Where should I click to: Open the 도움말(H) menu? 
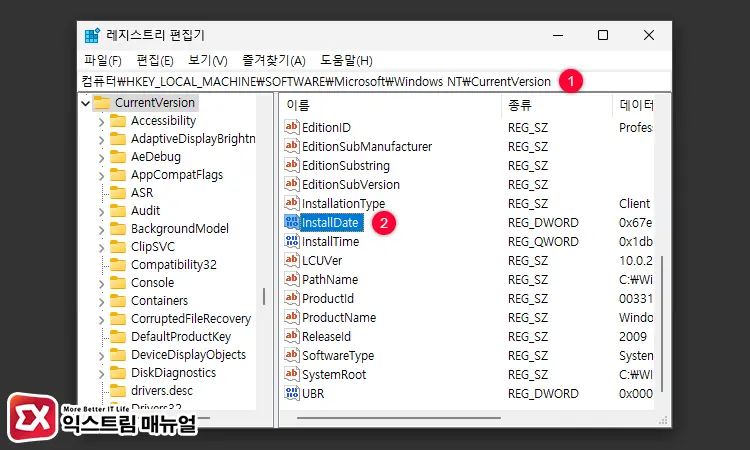click(x=346, y=61)
